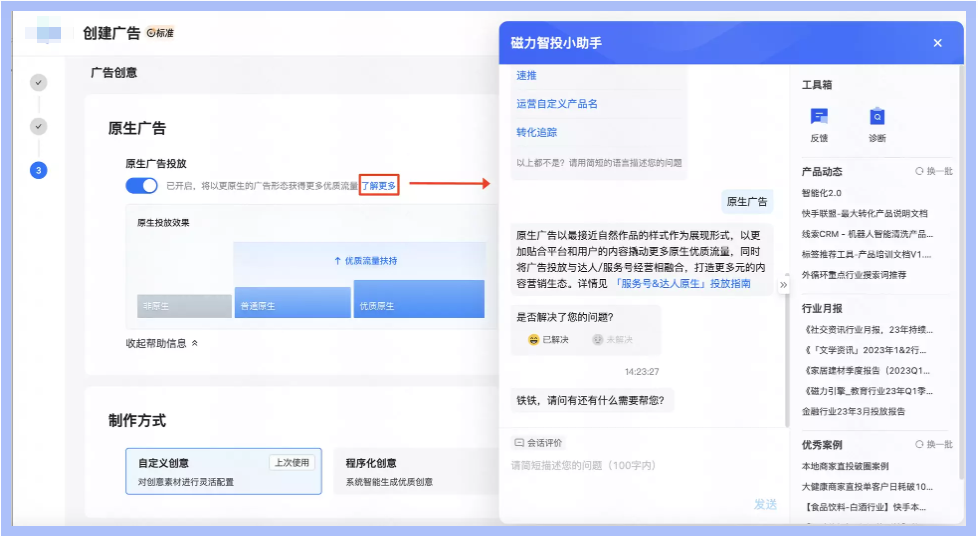The image size is (978, 537).
Task: Choose the 转化追踪 suggested question
Action: 537,132
